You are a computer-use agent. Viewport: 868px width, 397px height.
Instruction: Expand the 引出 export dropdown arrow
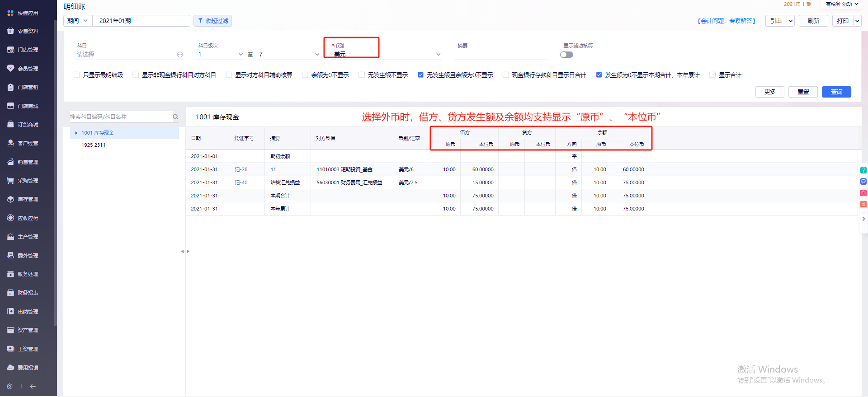point(790,21)
